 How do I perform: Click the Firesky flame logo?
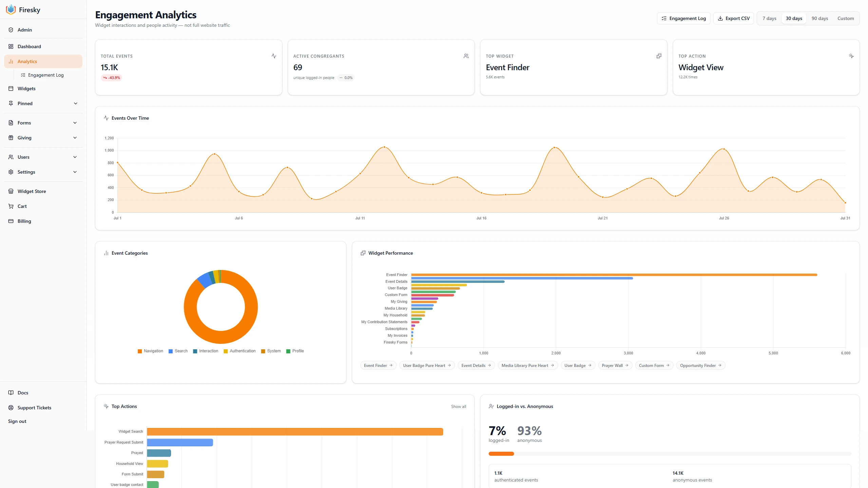pos(11,9)
